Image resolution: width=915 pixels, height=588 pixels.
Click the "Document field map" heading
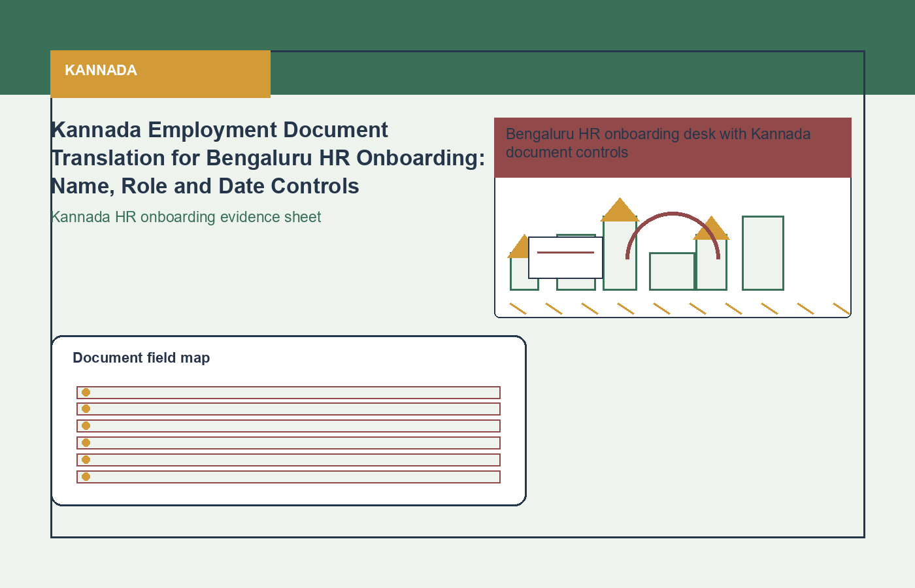[141, 358]
